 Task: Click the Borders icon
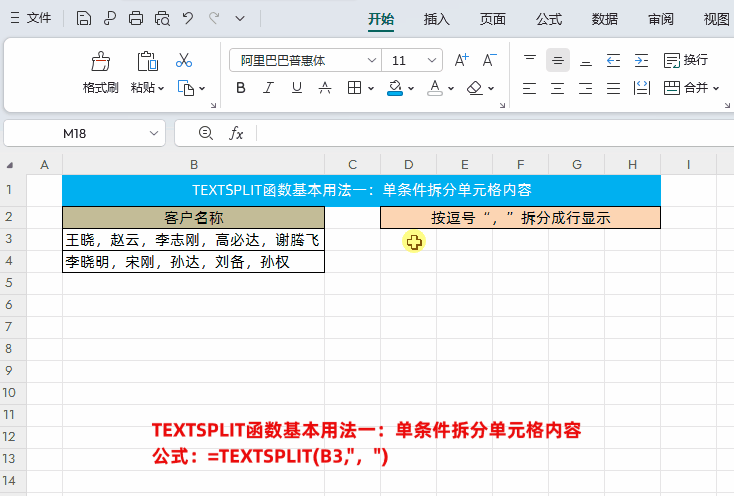pos(354,88)
